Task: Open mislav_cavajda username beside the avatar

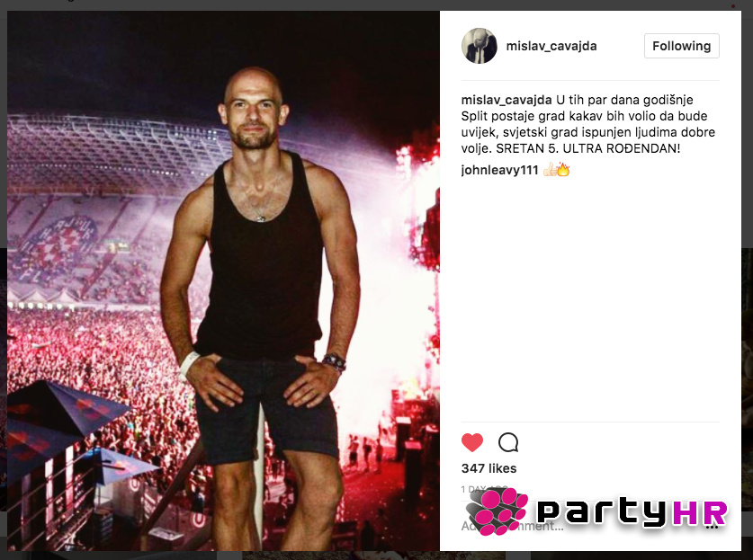Action: (551, 46)
